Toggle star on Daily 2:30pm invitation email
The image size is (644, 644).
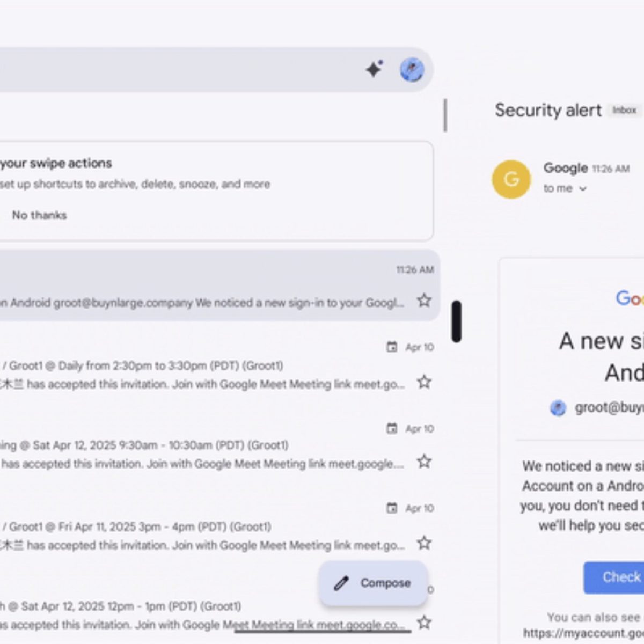coord(424,382)
